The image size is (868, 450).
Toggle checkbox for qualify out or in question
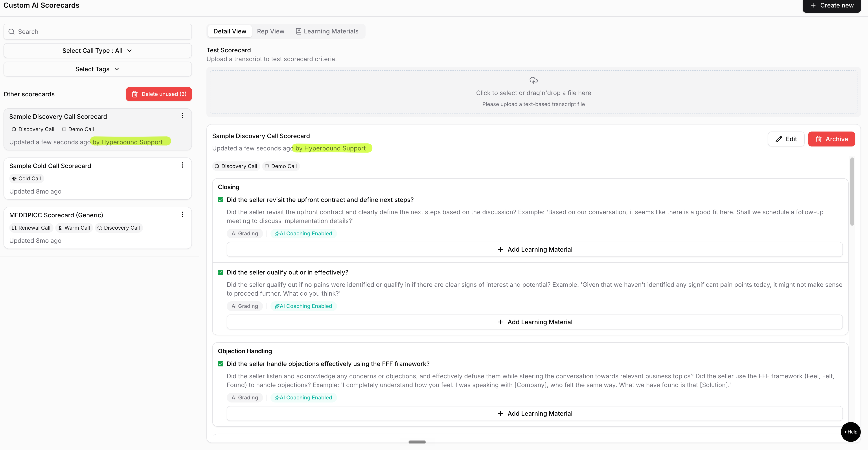(x=221, y=272)
